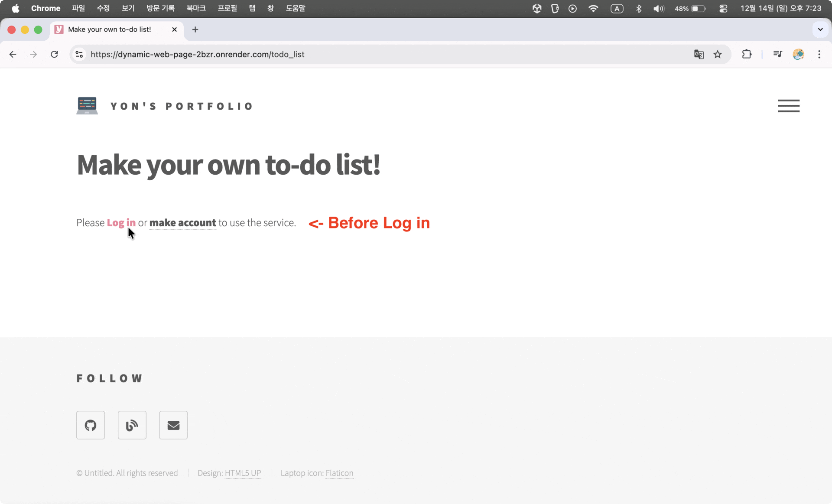The height and width of the screenshot is (504, 832).
Task: Open the hamburger navigation menu
Action: tap(788, 106)
